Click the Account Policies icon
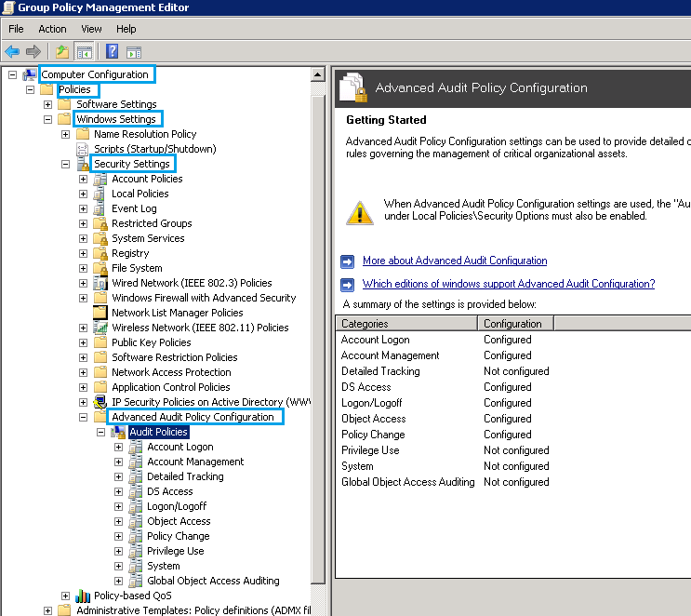 [x=100, y=179]
